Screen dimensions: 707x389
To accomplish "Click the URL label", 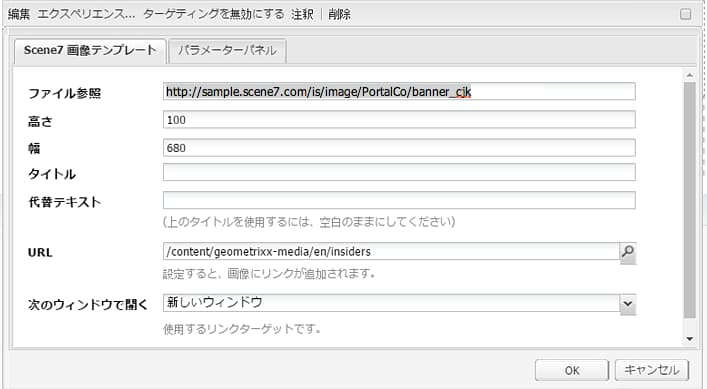I will click(x=40, y=252).
